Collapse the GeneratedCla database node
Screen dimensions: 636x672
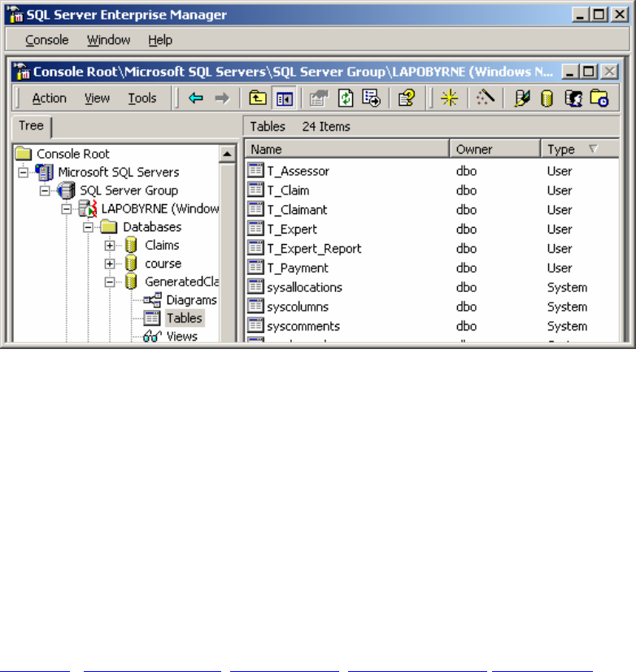point(110,282)
